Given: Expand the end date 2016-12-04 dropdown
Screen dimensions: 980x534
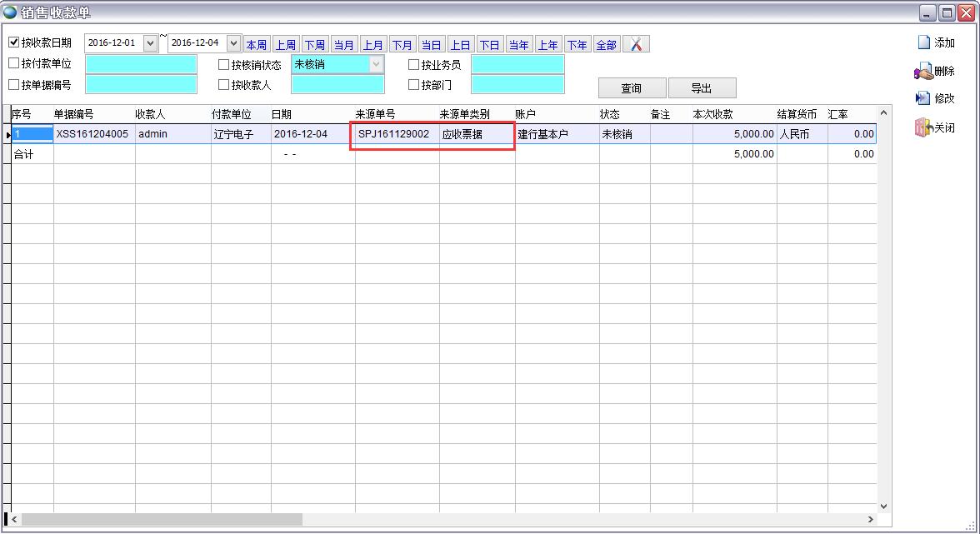Looking at the screenshot, I should tap(233, 42).
